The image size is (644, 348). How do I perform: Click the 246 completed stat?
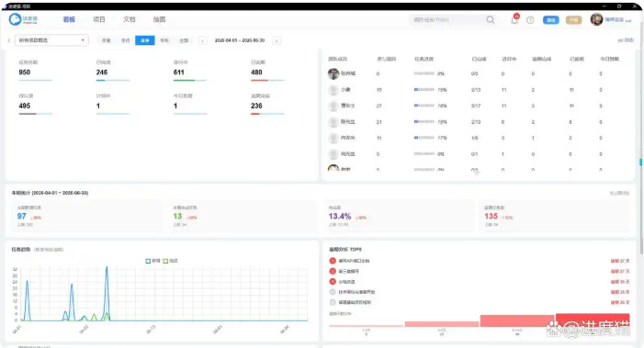102,73
